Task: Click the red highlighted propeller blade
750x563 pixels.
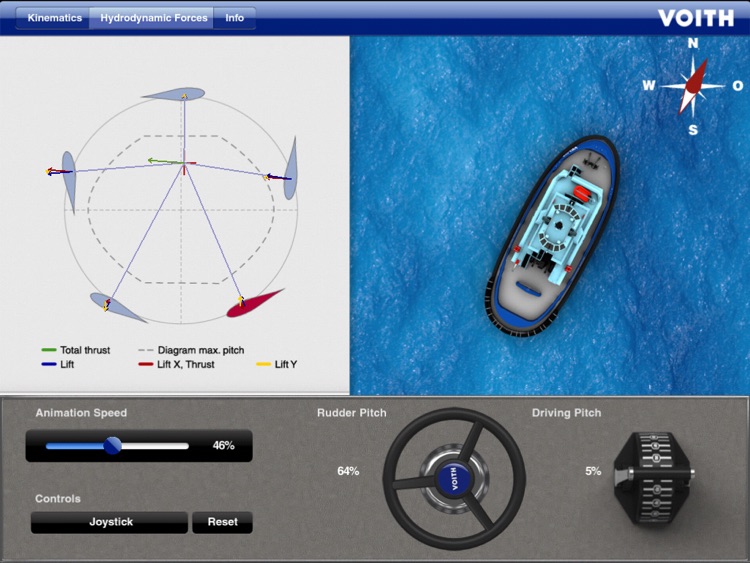Action: click(x=254, y=304)
